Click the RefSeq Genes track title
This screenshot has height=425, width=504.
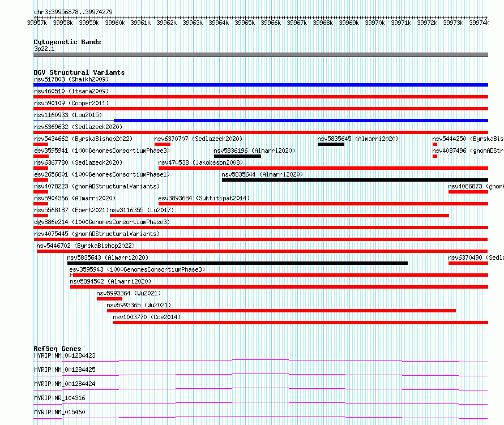57,349
